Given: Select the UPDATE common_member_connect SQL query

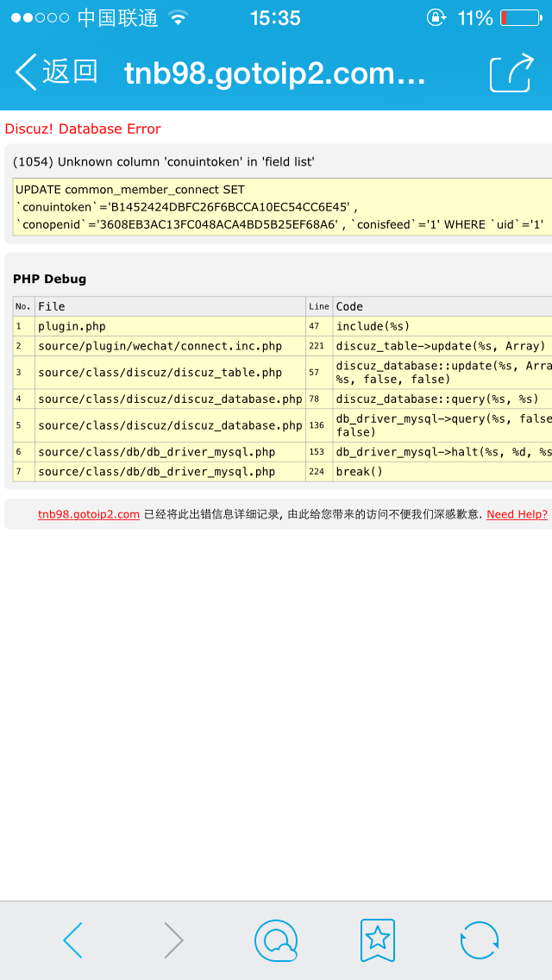Looking at the screenshot, I should click(282, 207).
